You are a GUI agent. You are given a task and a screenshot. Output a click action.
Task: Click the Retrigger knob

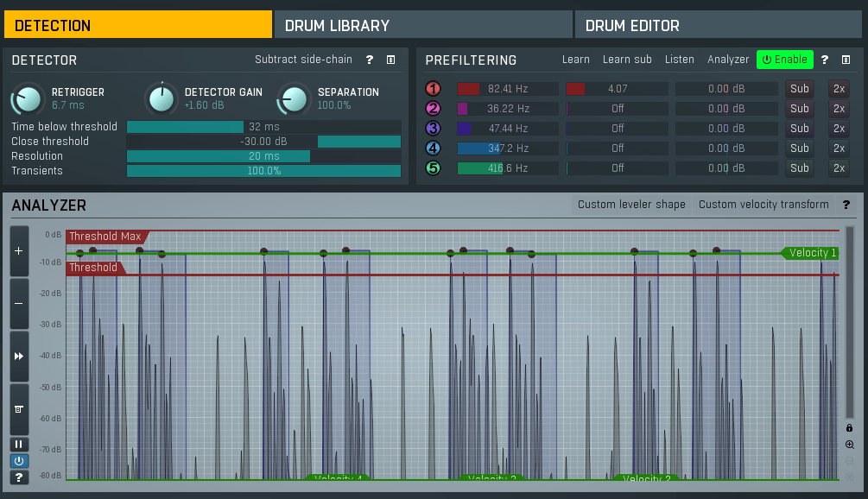pos(28,99)
